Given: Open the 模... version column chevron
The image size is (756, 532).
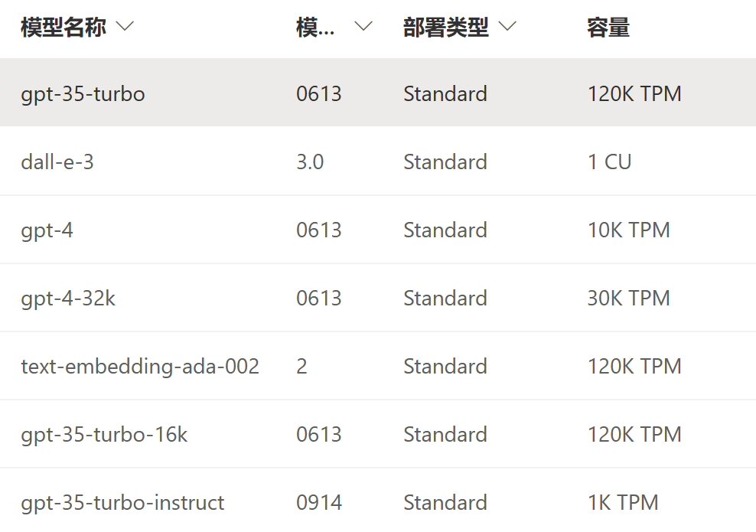Looking at the screenshot, I should tap(363, 27).
